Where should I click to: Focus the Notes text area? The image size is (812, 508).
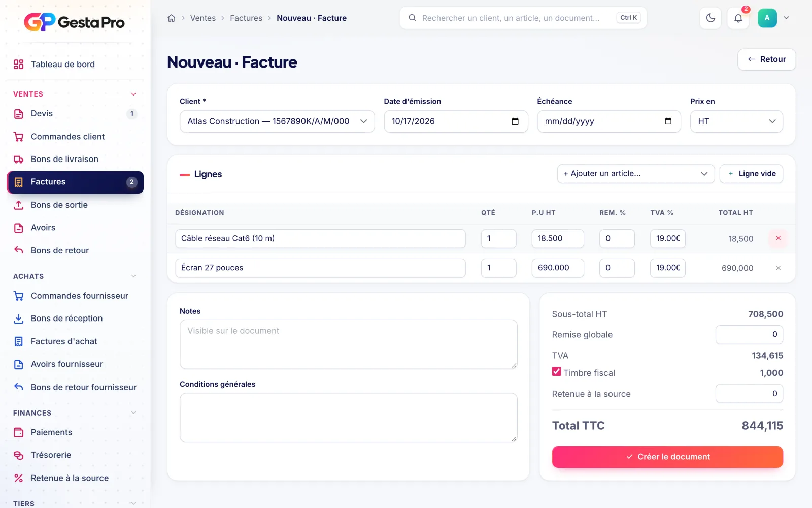pos(349,344)
